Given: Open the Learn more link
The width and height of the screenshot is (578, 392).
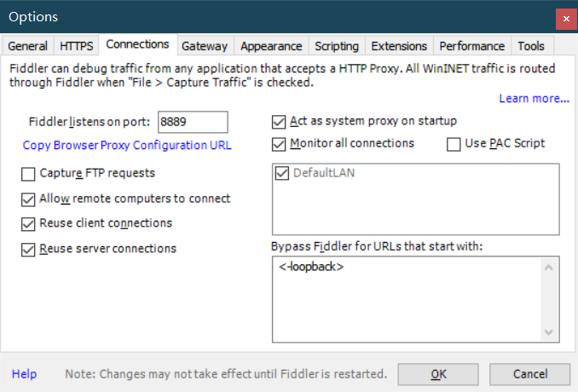Looking at the screenshot, I should pyautogui.click(x=535, y=98).
